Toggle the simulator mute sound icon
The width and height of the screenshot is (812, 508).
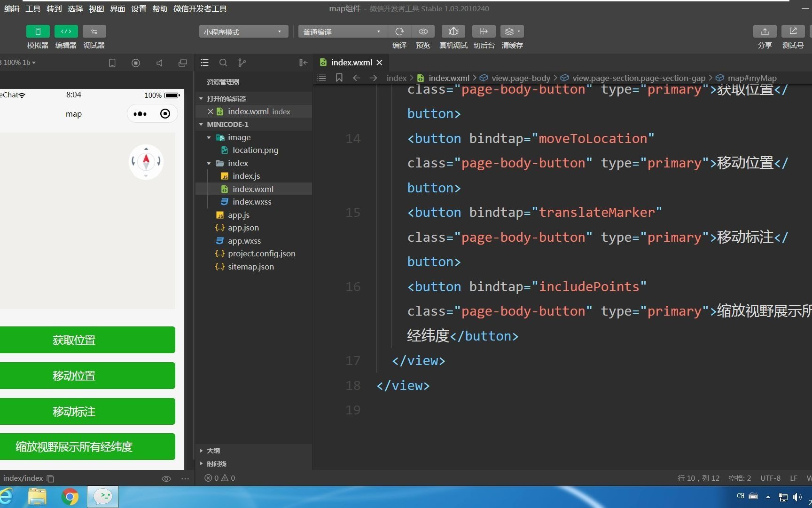pyautogui.click(x=159, y=63)
